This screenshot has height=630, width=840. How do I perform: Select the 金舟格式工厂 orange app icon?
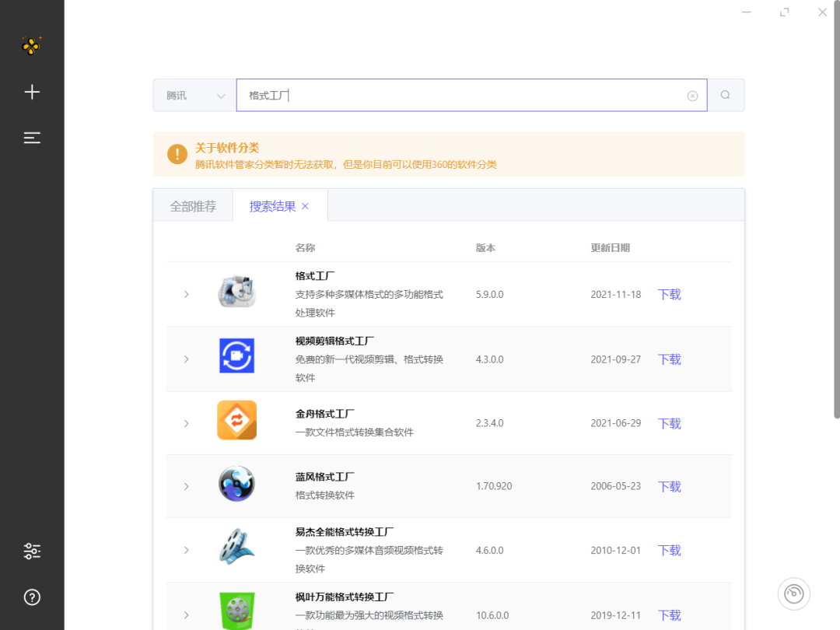pyautogui.click(x=236, y=420)
